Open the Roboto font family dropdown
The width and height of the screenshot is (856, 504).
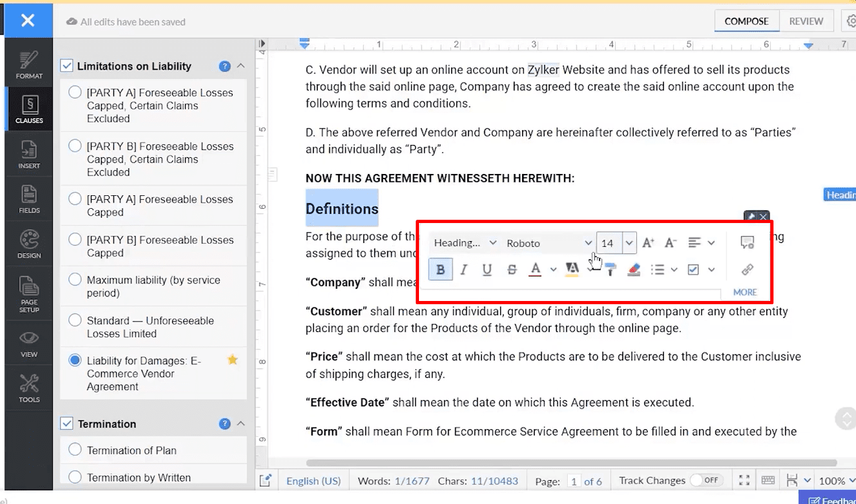click(x=549, y=243)
